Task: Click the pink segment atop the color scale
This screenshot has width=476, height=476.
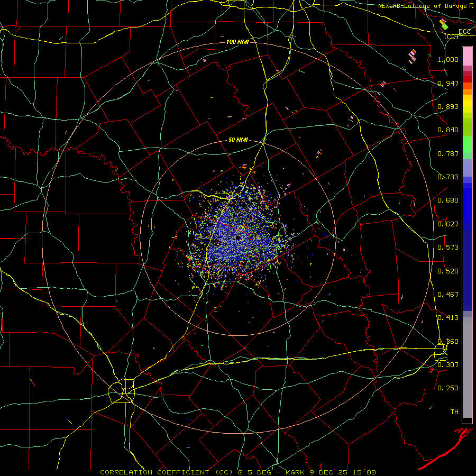Action: tap(467, 56)
